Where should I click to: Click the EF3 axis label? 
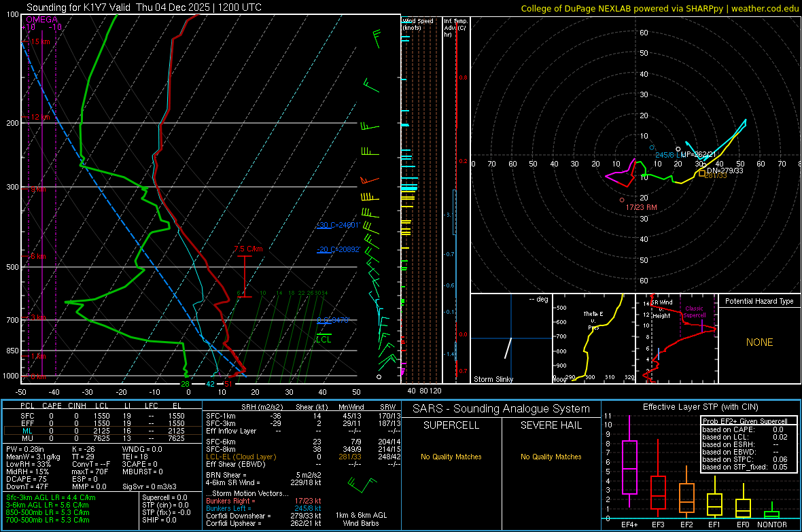(658, 525)
